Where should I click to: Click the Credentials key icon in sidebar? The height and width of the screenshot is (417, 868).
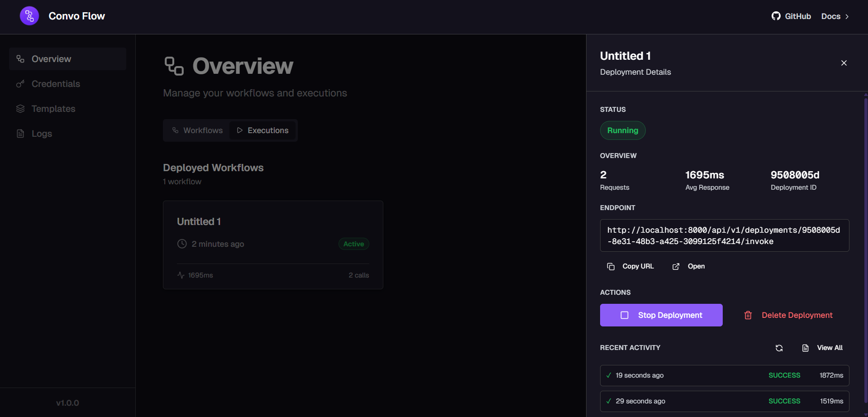coord(19,84)
